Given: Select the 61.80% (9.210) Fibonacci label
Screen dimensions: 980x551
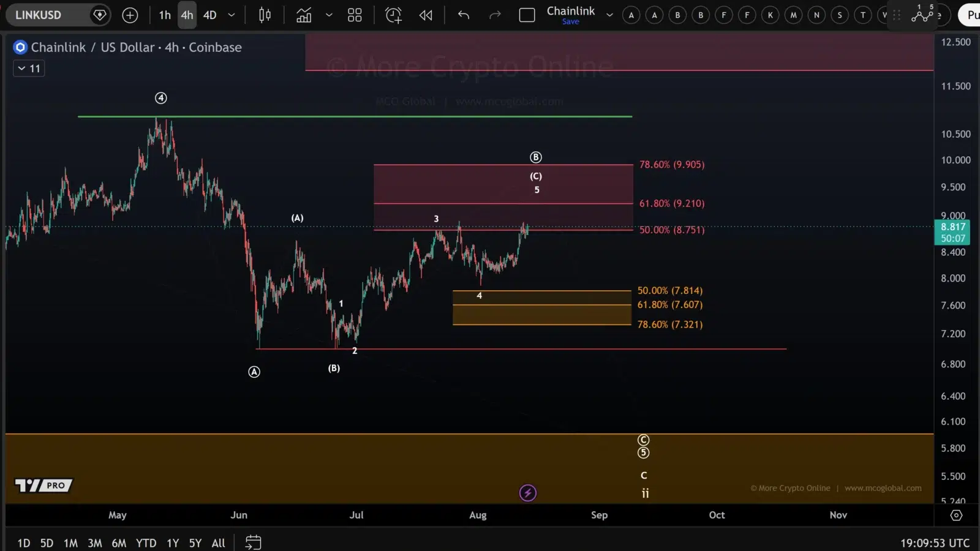Looking at the screenshot, I should coord(672,203).
